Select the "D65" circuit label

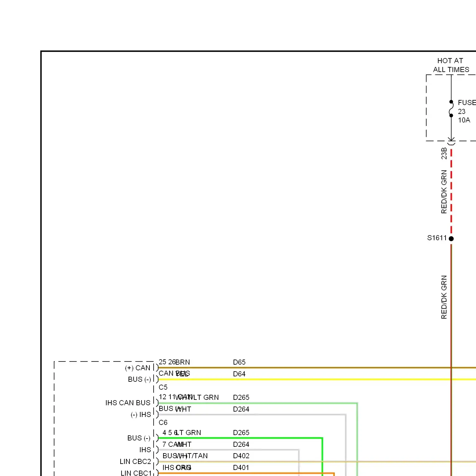coord(239,362)
